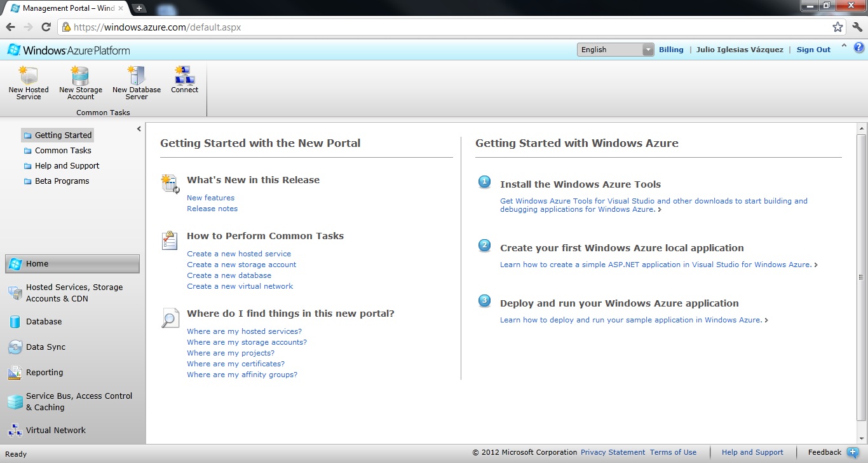Click the Home Windows flag icon
Viewport: 868px width, 463px height.
[15, 263]
